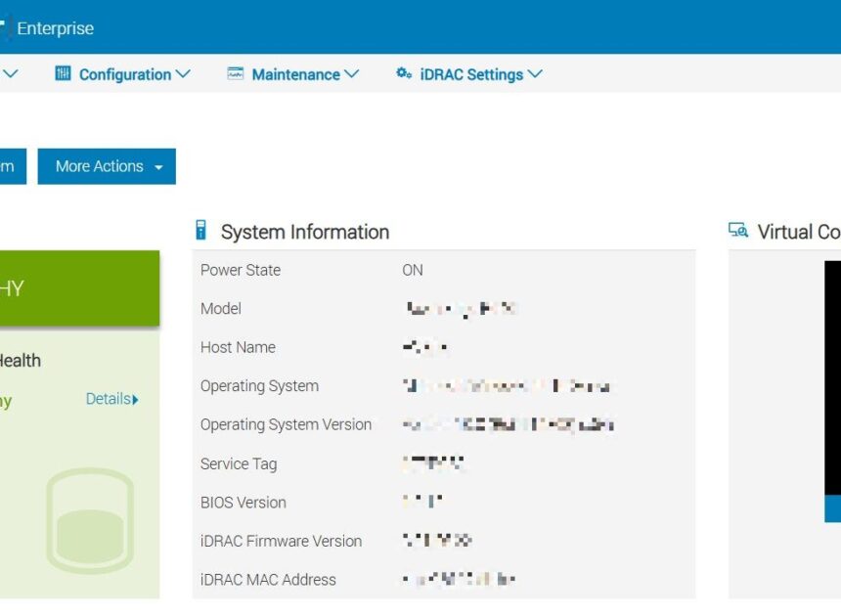The height and width of the screenshot is (616, 841).
Task: Click the Maintenance monitor icon
Action: coord(236,73)
